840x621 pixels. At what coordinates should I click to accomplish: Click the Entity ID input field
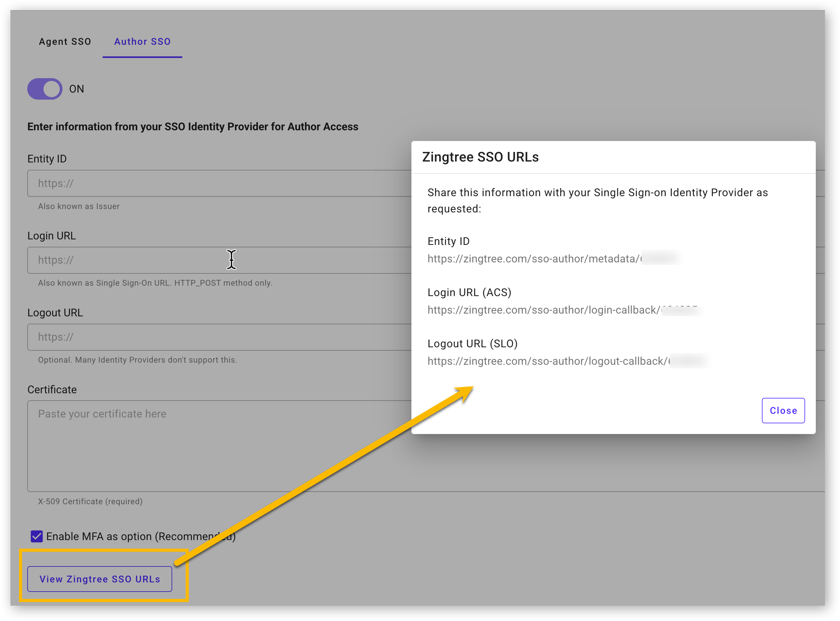click(219, 183)
